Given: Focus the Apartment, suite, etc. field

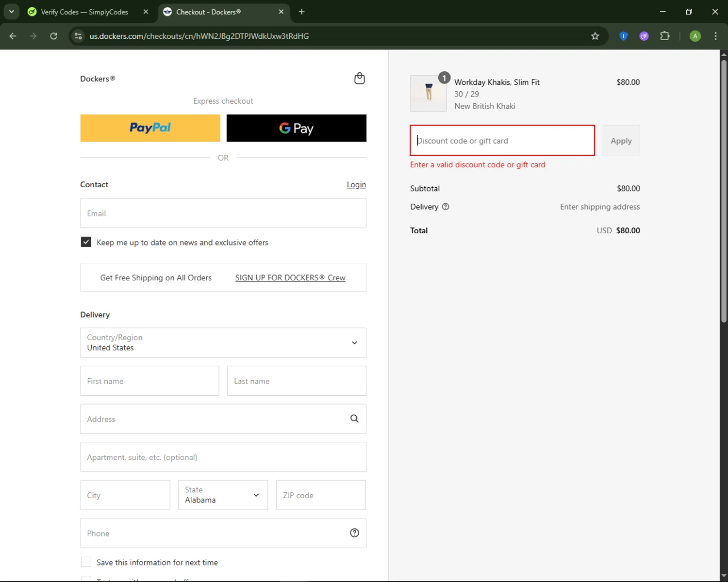Looking at the screenshot, I should pos(223,457).
